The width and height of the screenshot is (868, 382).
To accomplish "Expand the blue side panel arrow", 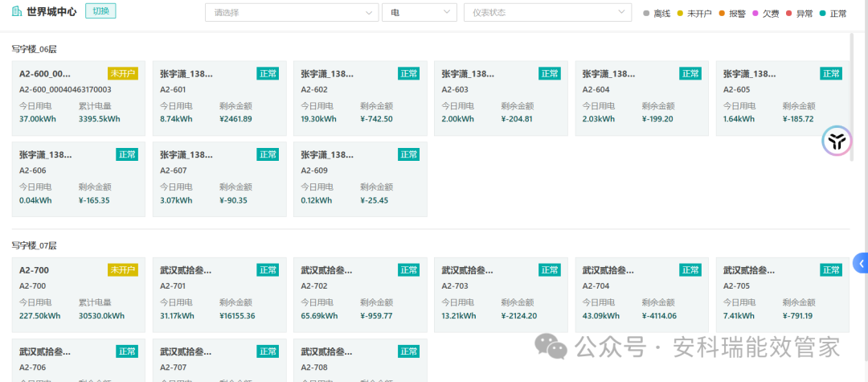I will 862,264.
